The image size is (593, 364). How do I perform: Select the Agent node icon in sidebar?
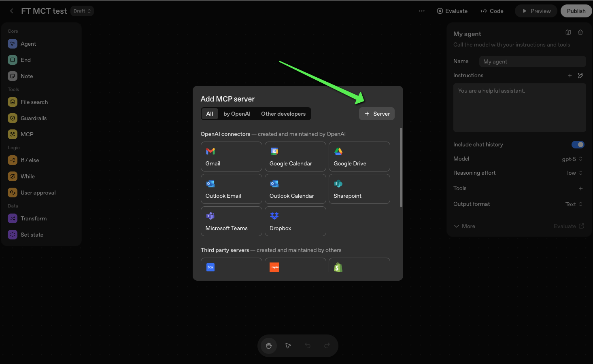[13, 44]
